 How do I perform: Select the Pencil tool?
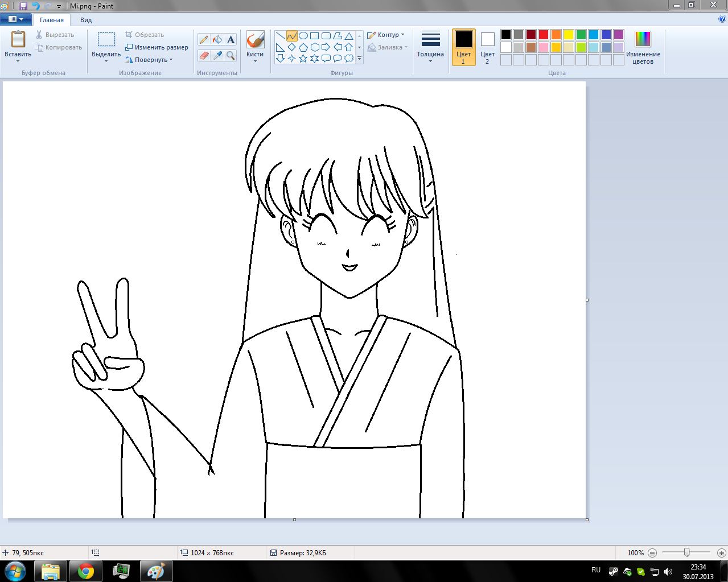(x=204, y=39)
